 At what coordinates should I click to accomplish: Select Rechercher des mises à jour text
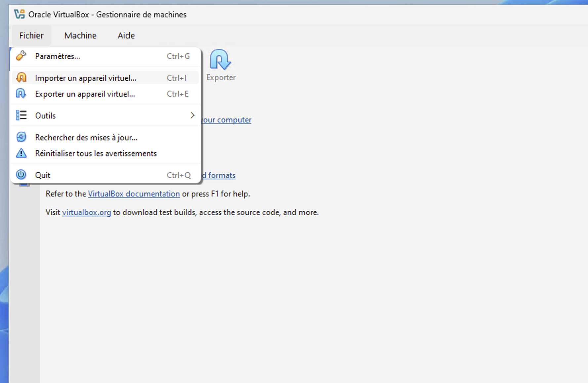[x=86, y=138]
